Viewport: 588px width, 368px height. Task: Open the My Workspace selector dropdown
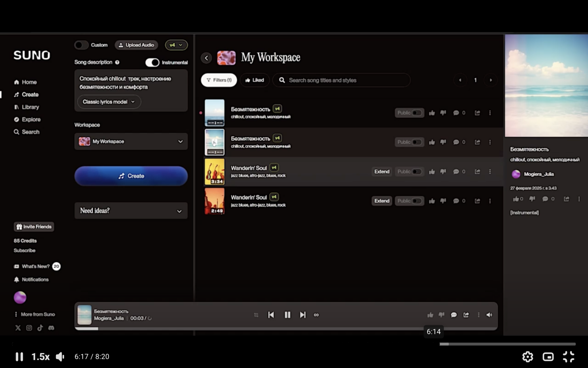131,141
